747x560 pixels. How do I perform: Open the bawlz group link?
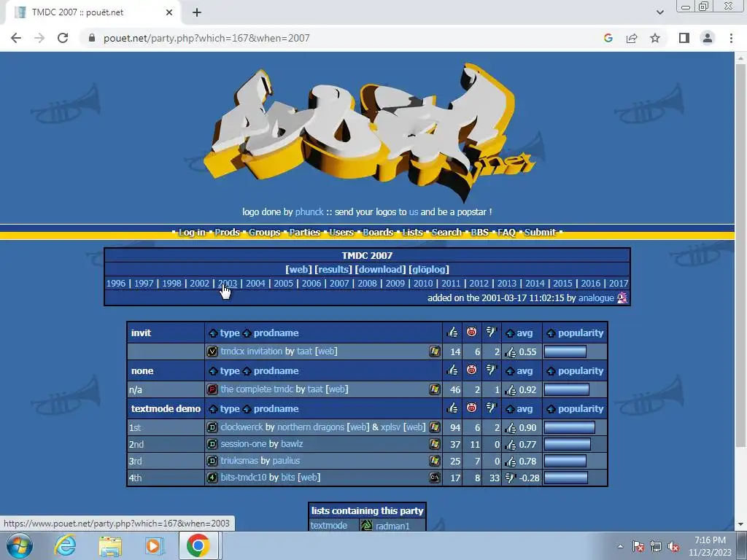(292, 444)
